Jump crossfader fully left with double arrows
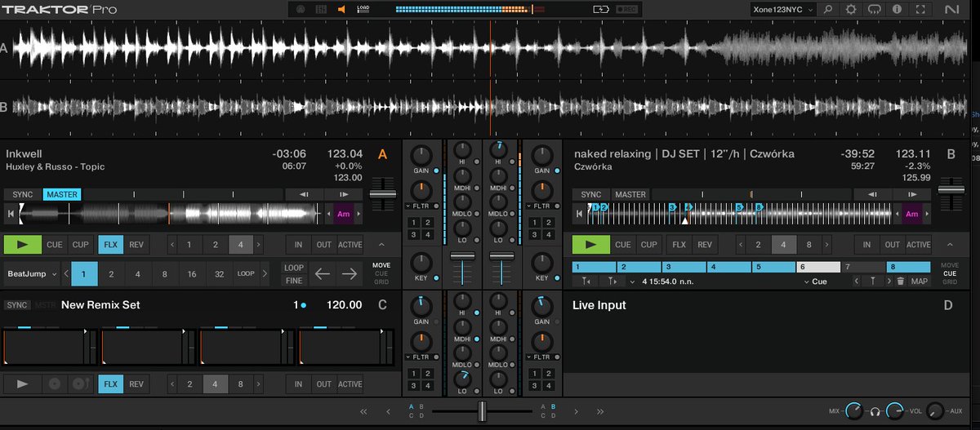This screenshot has width=980, height=430. click(x=363, y=412)
